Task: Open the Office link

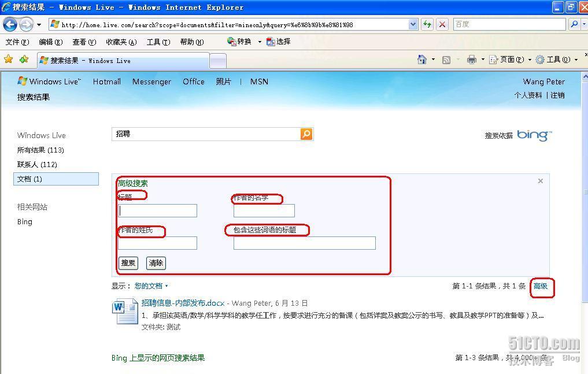Action: (194, 82)
